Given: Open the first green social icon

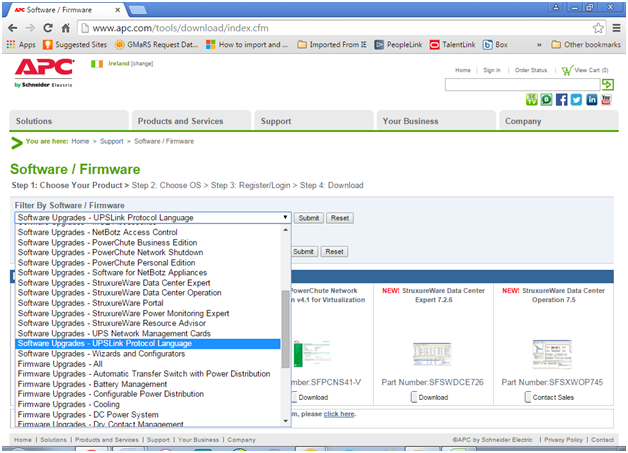Looking at the screenshot, I should [x=531, y=100].
